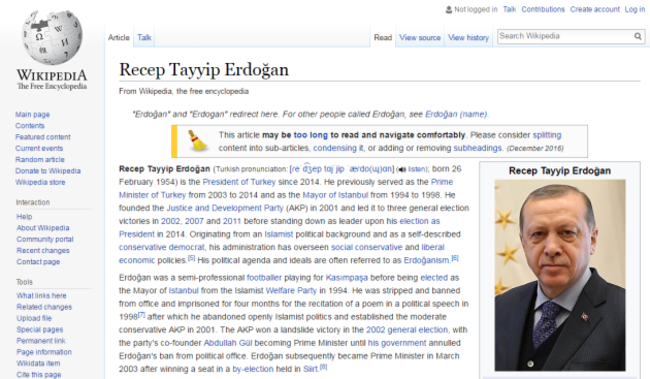
Task: Open the Help sidebar link
Action: click(x=24, y=216)
